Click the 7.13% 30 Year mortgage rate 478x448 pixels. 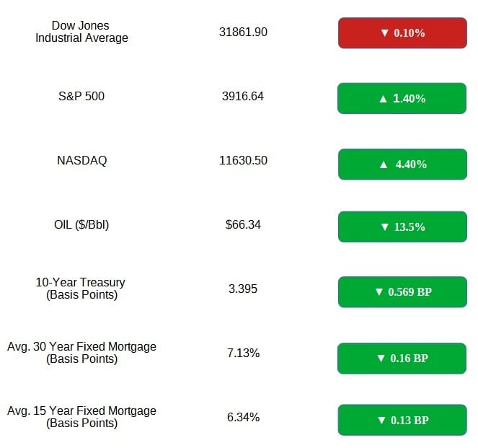click(243, 353)
